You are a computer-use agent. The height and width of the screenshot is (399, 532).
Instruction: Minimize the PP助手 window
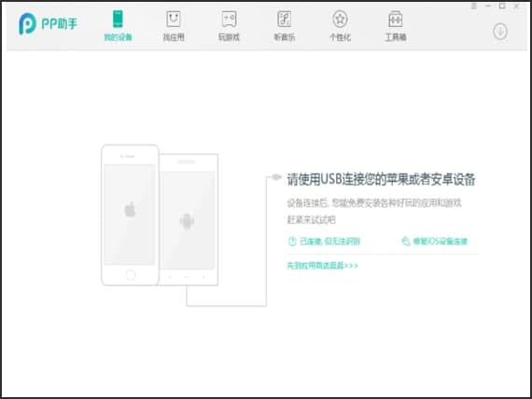488,6
